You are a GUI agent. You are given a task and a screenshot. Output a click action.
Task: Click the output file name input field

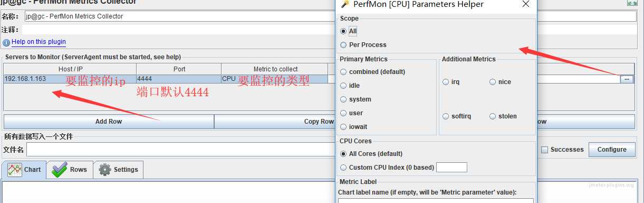[x=180, y=150]
